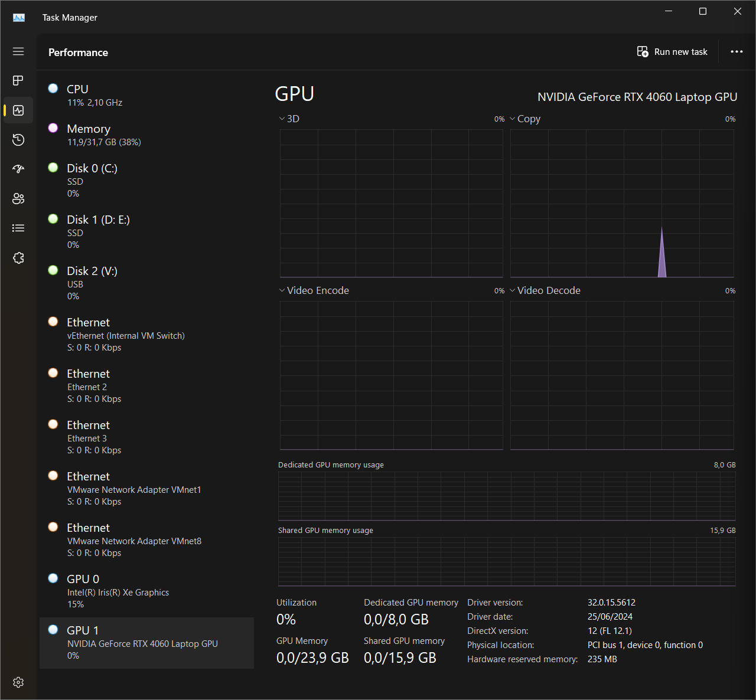Select VMware Network Adapter VMnet1 entry

[146, 488]
